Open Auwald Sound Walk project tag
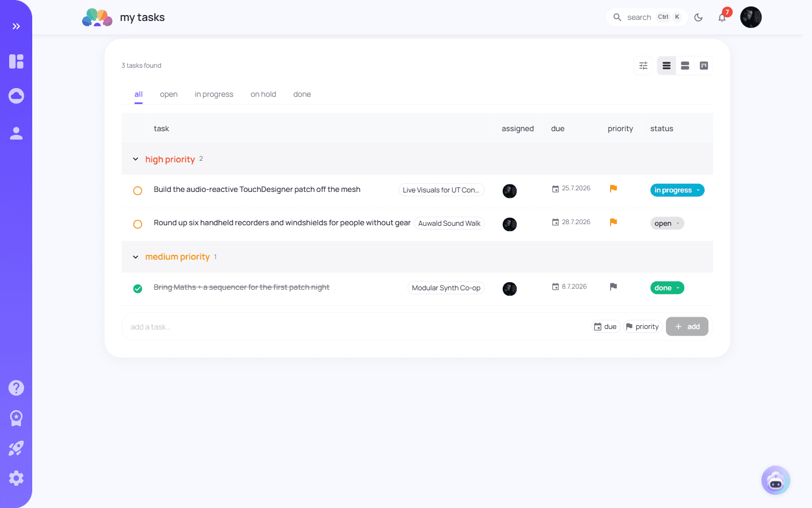The image size is (812, 508). (x=450, y=224)
